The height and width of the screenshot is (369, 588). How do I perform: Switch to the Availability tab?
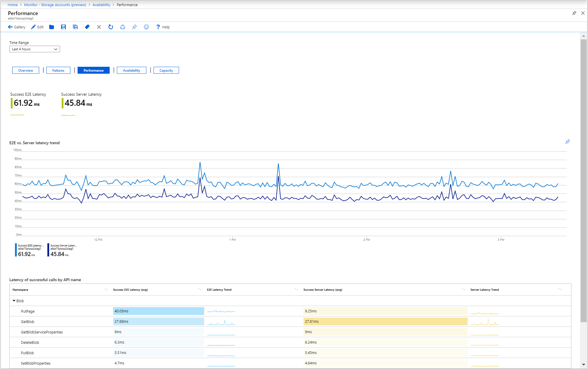tap(130, 71)
